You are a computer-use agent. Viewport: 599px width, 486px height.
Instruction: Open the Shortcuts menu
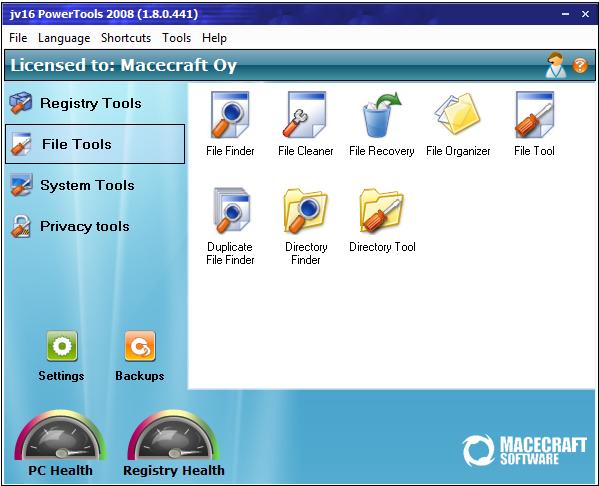click(x=126, y=38)
